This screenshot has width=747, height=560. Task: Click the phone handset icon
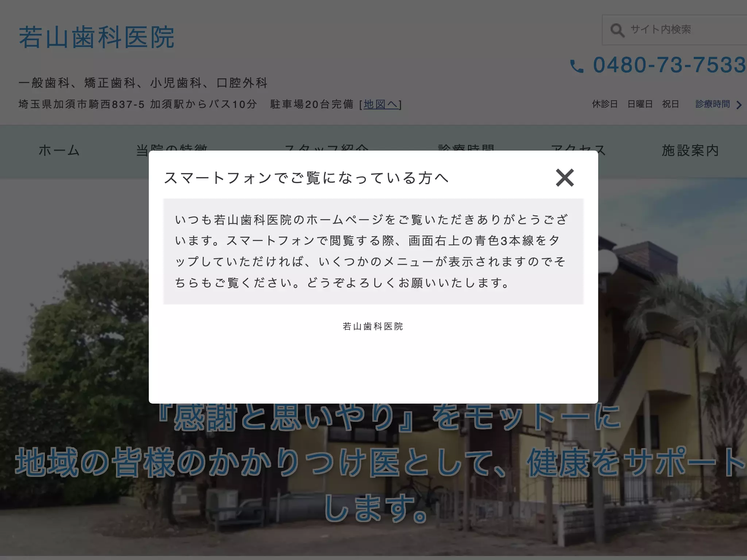(x=577, y=66)
